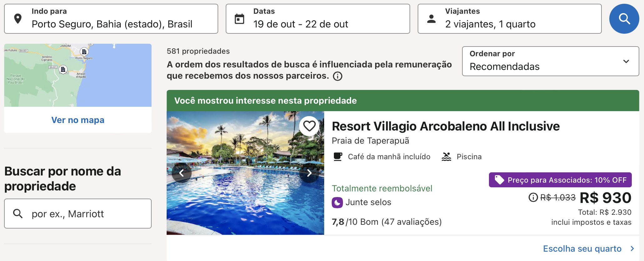Click the blue search magnifier button

click(x=624, y=19)
